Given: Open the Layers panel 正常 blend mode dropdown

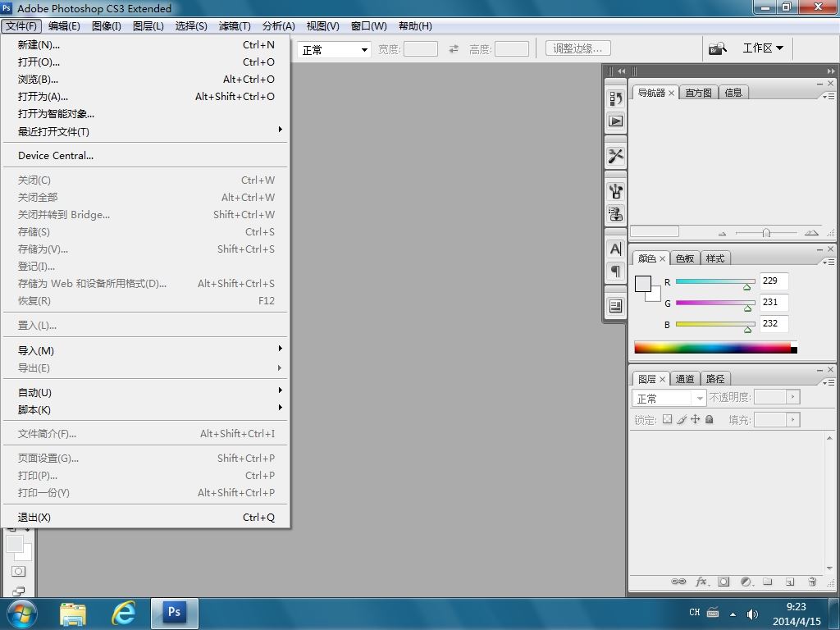Looking at the screenshot, I should [x=669, y=398].
